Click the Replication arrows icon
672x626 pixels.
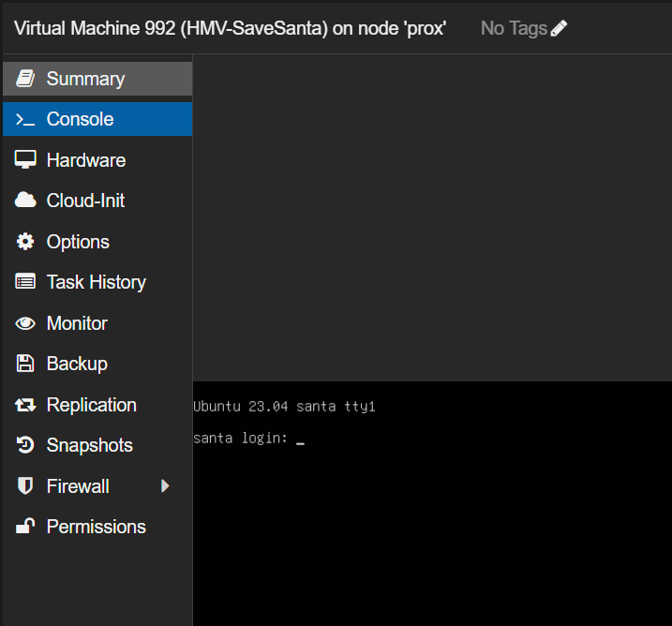[25, 405]
